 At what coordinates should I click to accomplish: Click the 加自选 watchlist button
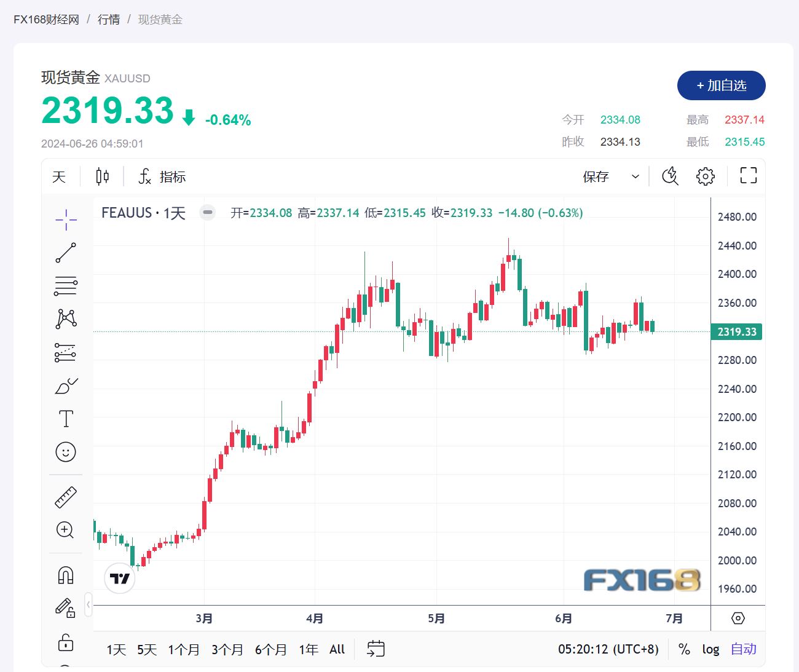click(721, 85)
